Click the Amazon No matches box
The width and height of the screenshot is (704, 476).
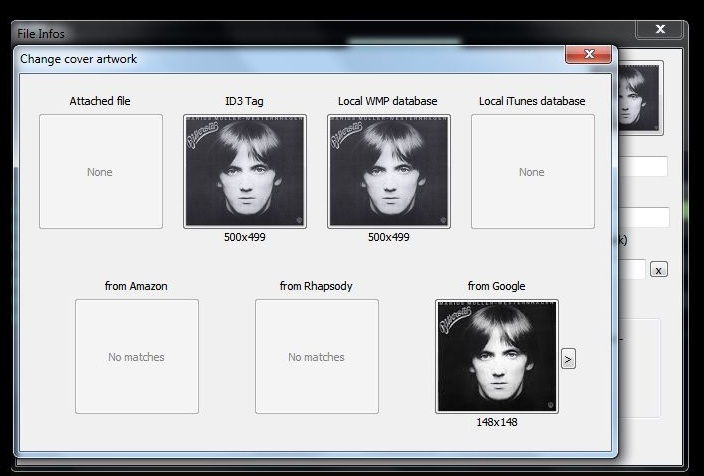tap(137, 357)
